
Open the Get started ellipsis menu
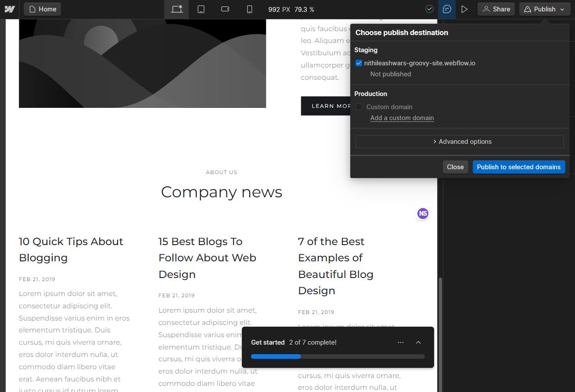click(x=400, y=342)
